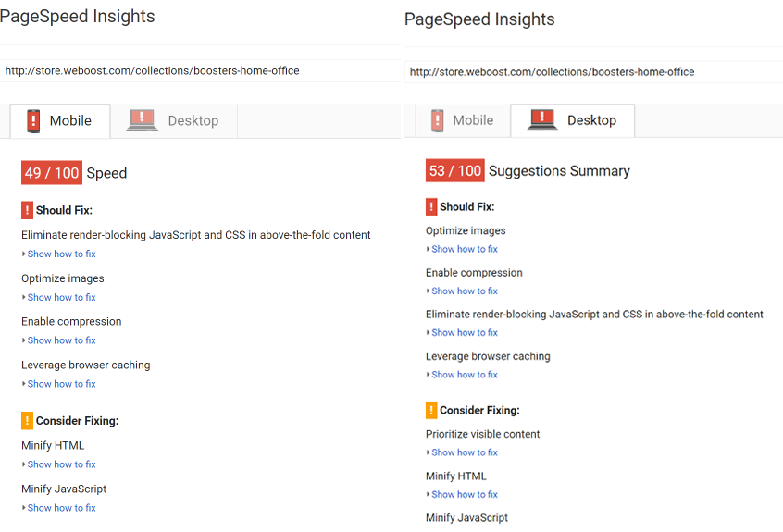783x532 pixels.
Task: Click 'Enable compression' text in the mobile panel
Action: pos(71,322)
